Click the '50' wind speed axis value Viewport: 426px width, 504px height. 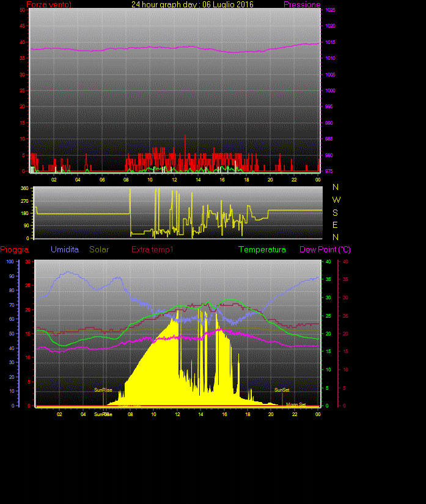pyautogui.click(x=22, y=10)
